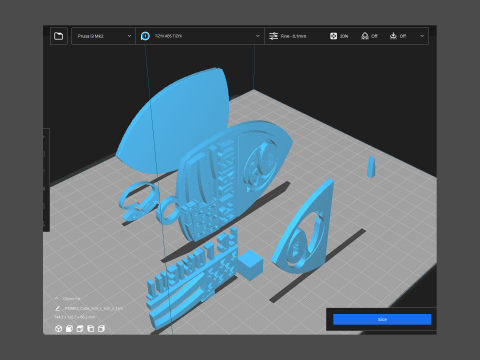Switch to the right side view icon
This screenshot has width=480, height=360.
click(101, 329)
